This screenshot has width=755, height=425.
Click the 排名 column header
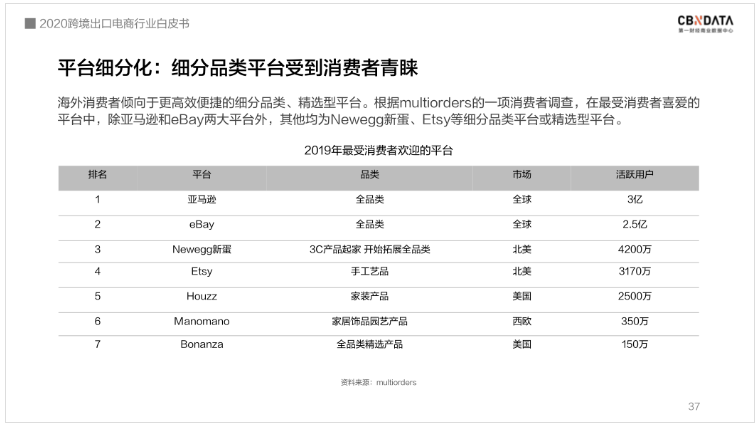point(97,174)
